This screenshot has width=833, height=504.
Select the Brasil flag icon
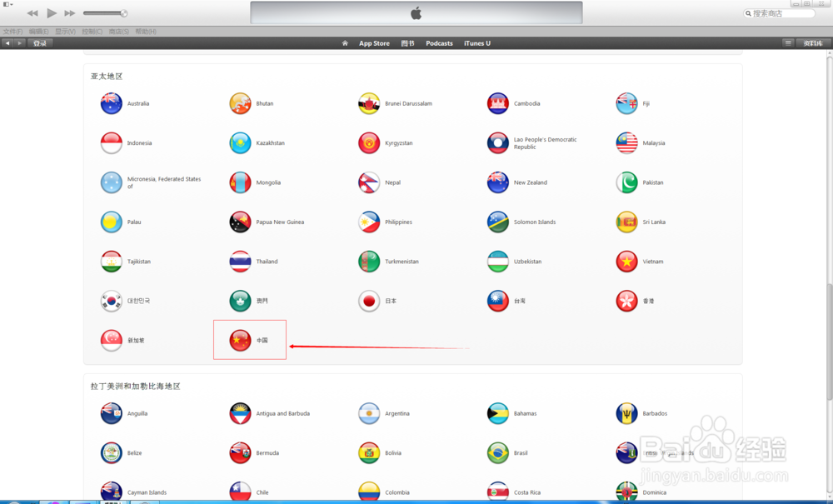pyautogui.click(x=498, y=453)
